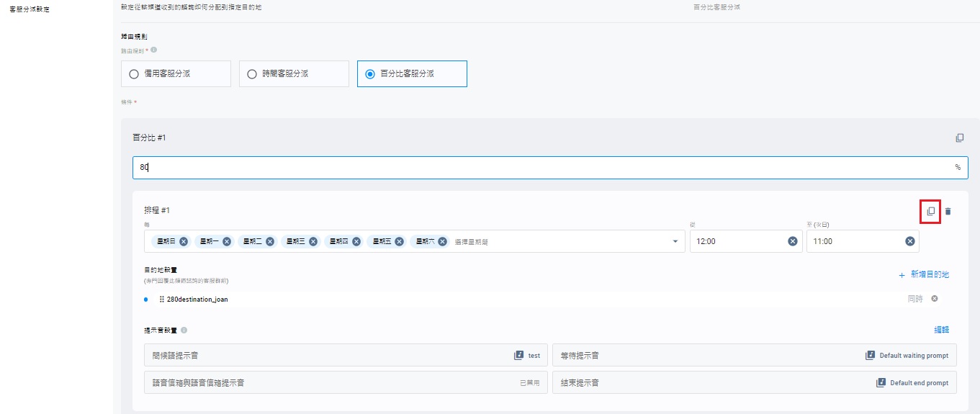This screenshot has height=414, width=980.
Task: Click the 280destination_joan destination name
Action: pyautogui.click(x=197, y=299)
